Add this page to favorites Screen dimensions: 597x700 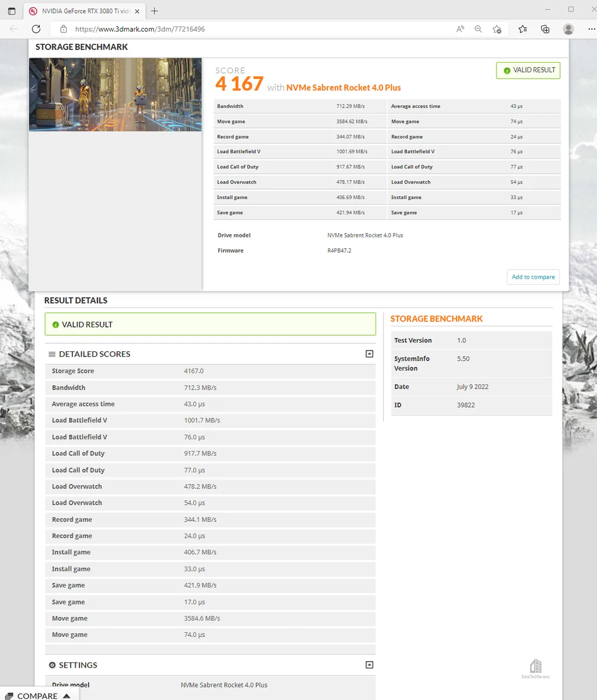pyautogui.click(x=497, y=29)
